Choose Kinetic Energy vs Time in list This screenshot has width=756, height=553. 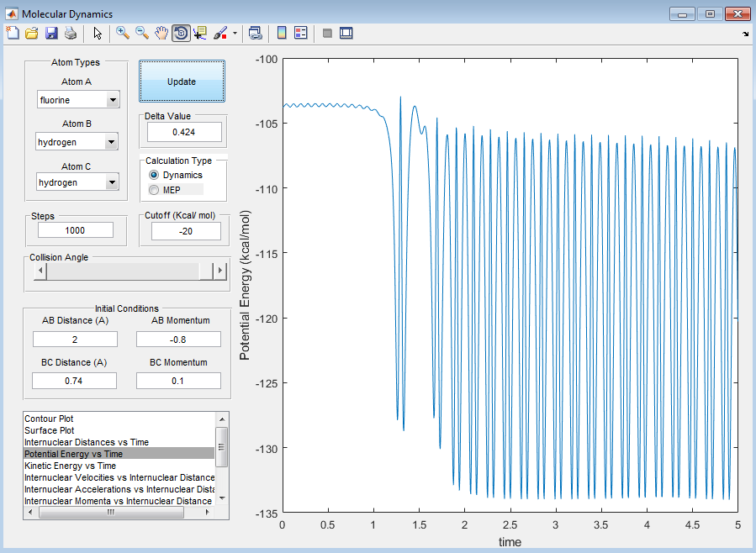click(x=70, y=466)
